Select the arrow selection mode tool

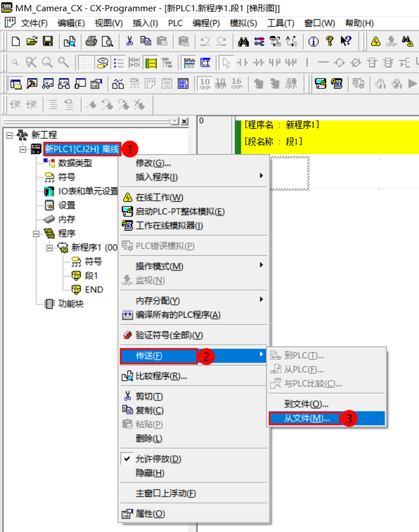tap(226, 63)
